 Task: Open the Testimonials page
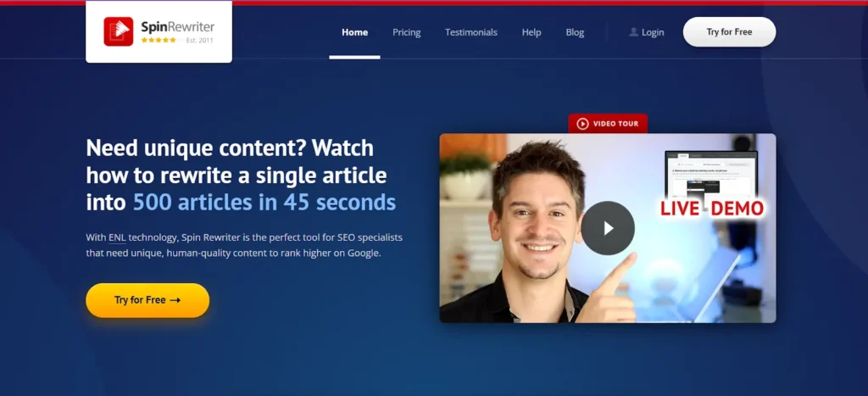coord(471,32)
